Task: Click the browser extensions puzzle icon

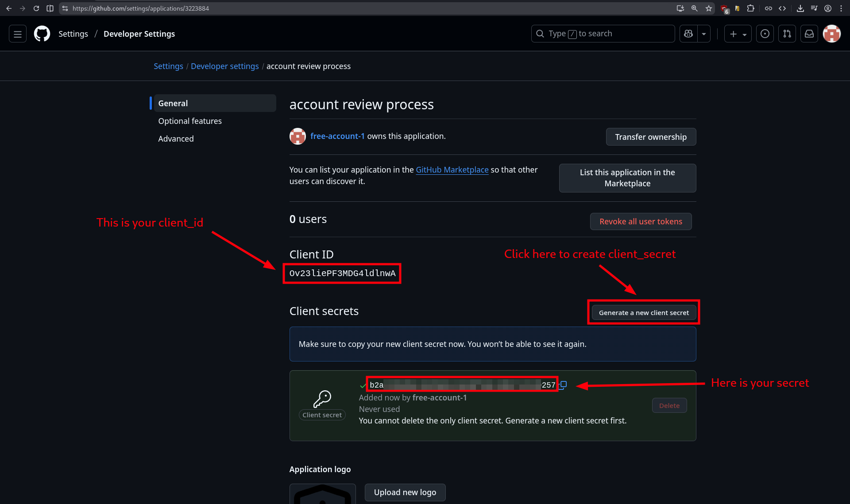Action: pos(751,8)
